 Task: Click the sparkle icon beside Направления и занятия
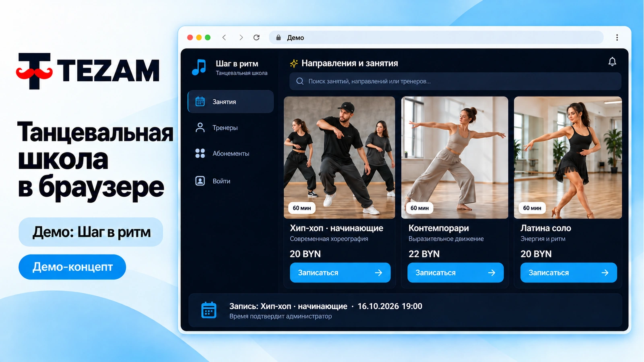294,63
